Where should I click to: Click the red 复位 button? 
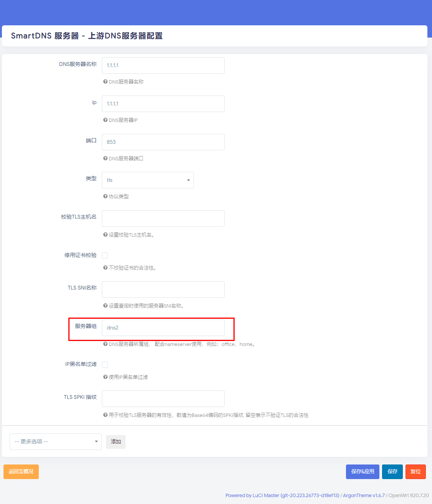[415, 472]
